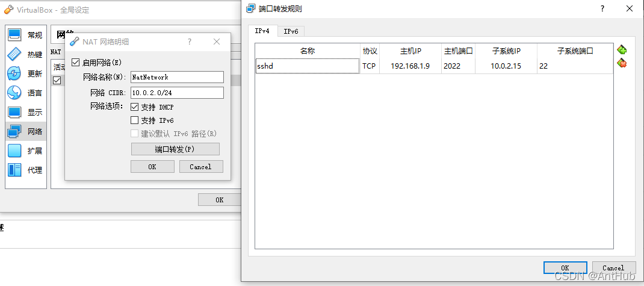The height and width of the screenshot is (286, 644).
Task: Click the 网络名称 input field
Action: pos(178,77)
